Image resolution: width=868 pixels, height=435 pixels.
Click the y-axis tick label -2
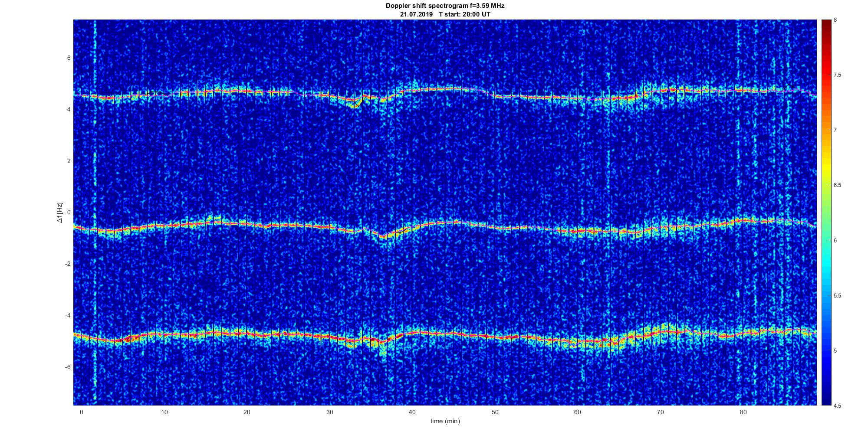(68, 264)
